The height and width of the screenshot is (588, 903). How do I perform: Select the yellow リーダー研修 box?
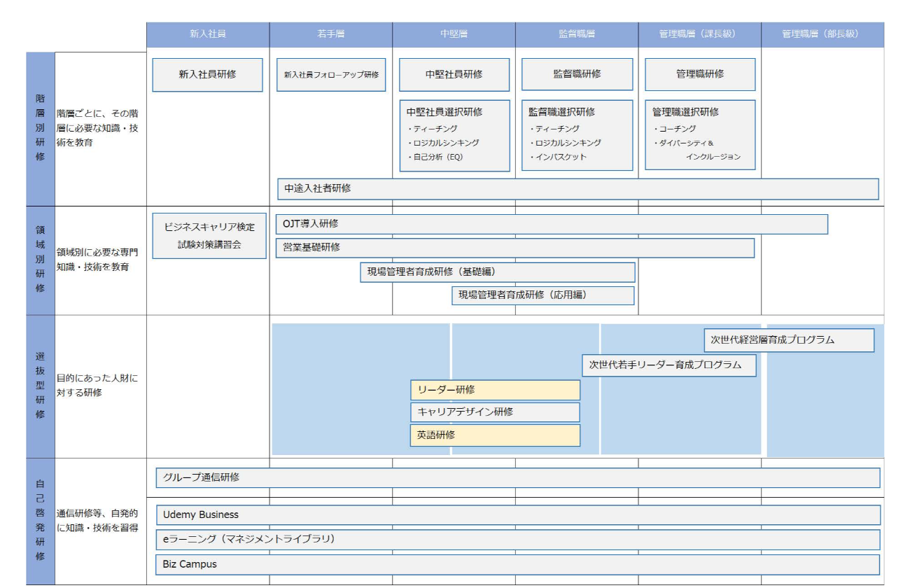[x=495, y=390]
